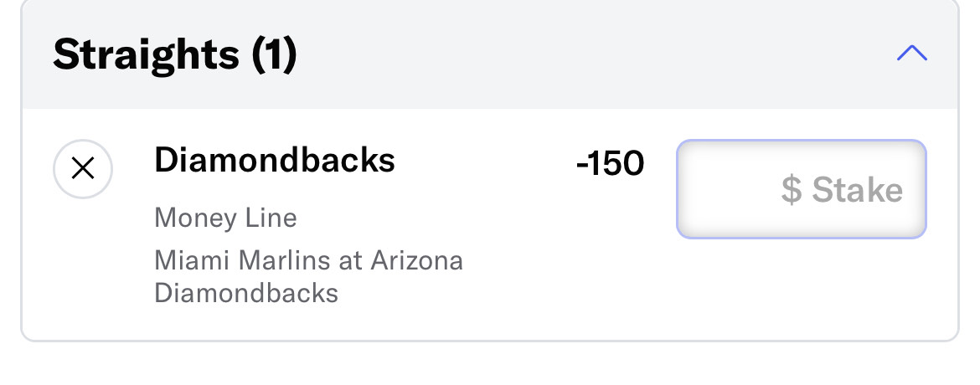Dismiss the Diamondbacks Money Line selection
This screenshot has width=980, height=385.
point(82,169)
